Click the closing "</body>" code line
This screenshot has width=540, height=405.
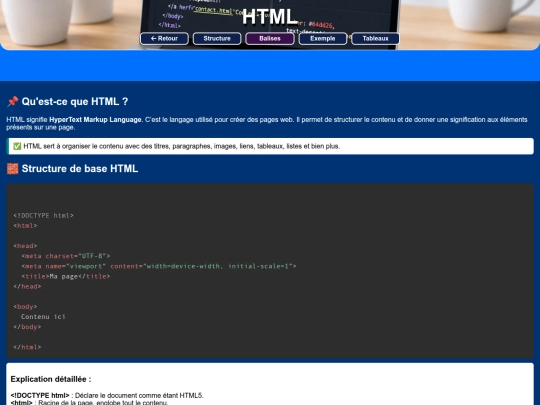pos(27,327)
